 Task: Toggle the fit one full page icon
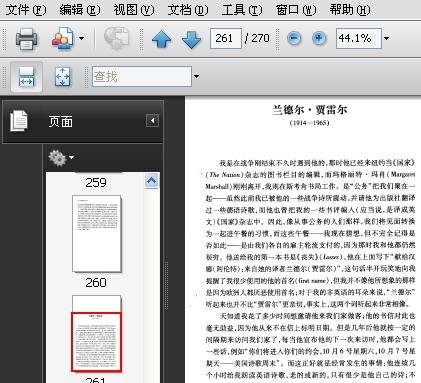coord(63,76)
